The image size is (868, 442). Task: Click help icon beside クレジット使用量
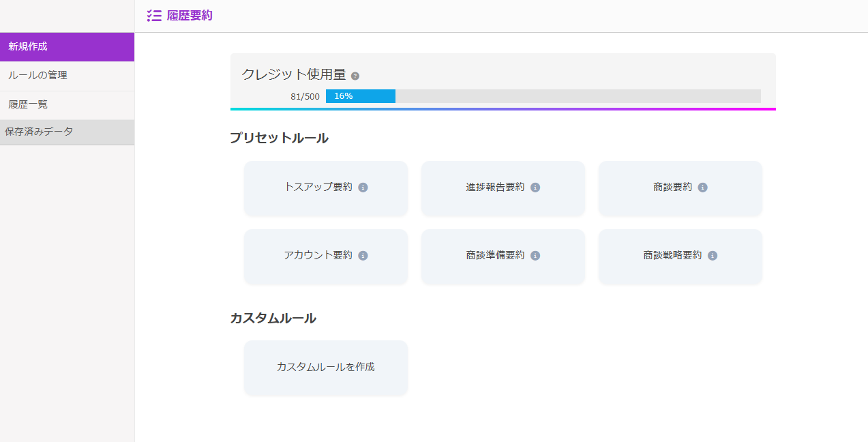pos(355,76)
